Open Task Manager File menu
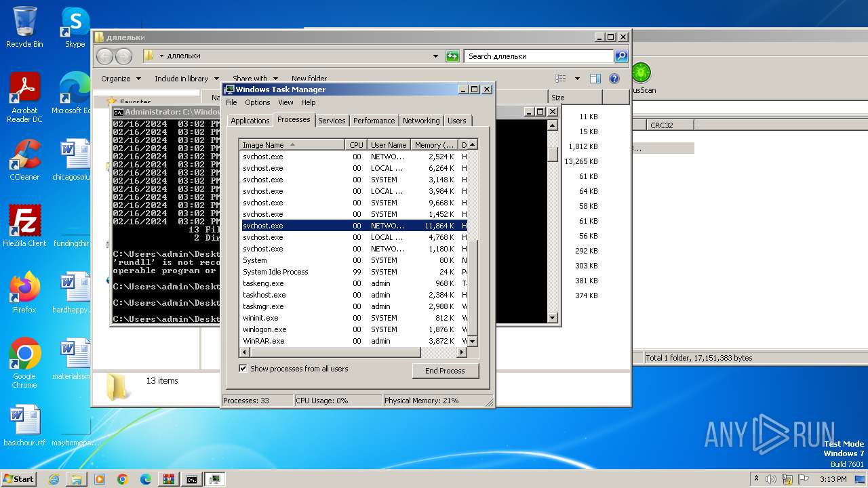This screenshot has height=488, width=868. point(231,102)
